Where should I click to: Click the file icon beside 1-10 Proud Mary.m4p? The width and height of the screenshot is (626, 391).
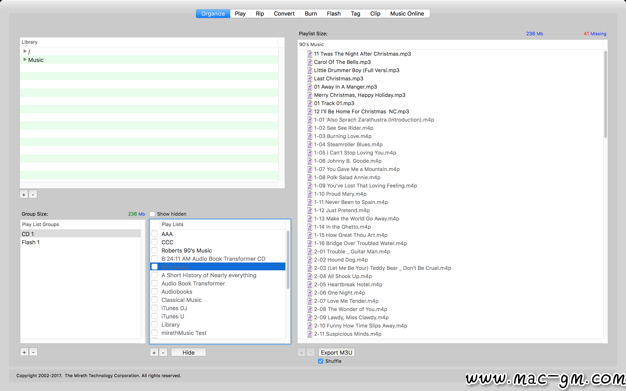(309, 194)
